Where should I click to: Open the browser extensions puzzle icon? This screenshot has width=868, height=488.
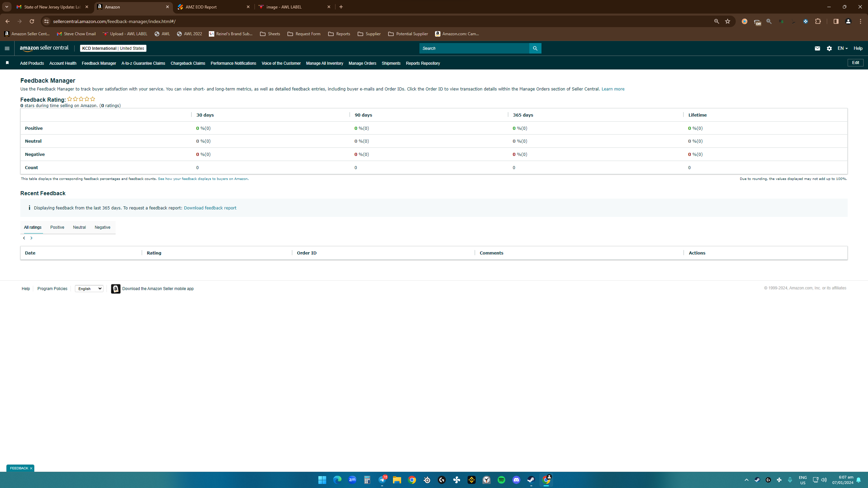818,21
